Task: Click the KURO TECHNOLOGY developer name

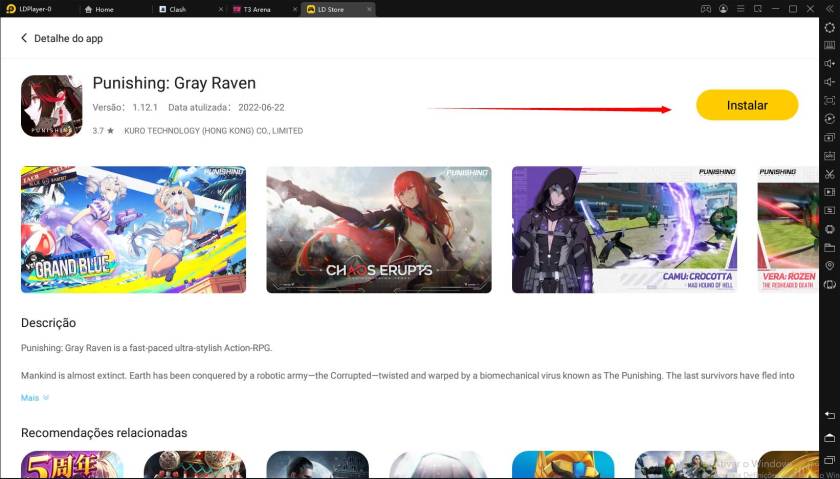Action: [x=214, y=131]
